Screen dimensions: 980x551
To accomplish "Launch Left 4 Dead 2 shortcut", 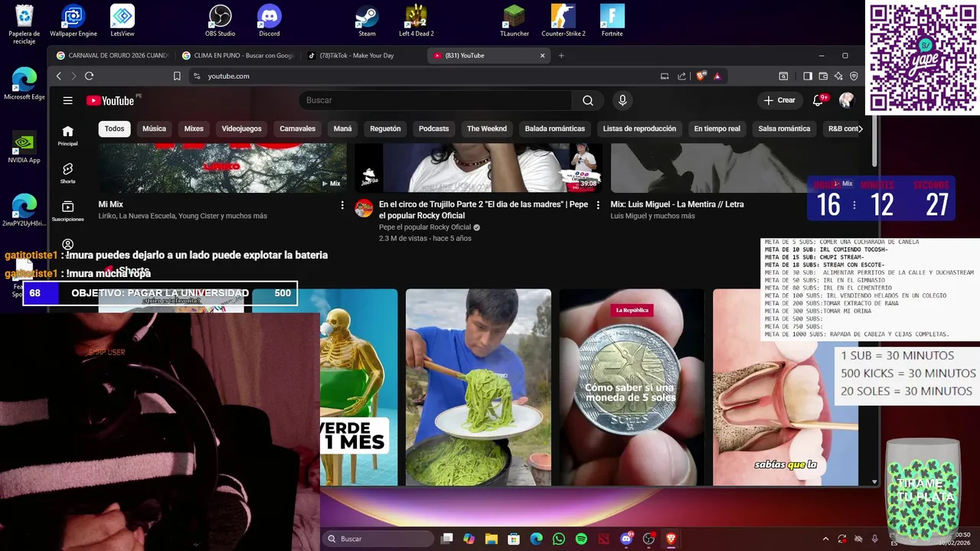I will click(x=416, y=21).
